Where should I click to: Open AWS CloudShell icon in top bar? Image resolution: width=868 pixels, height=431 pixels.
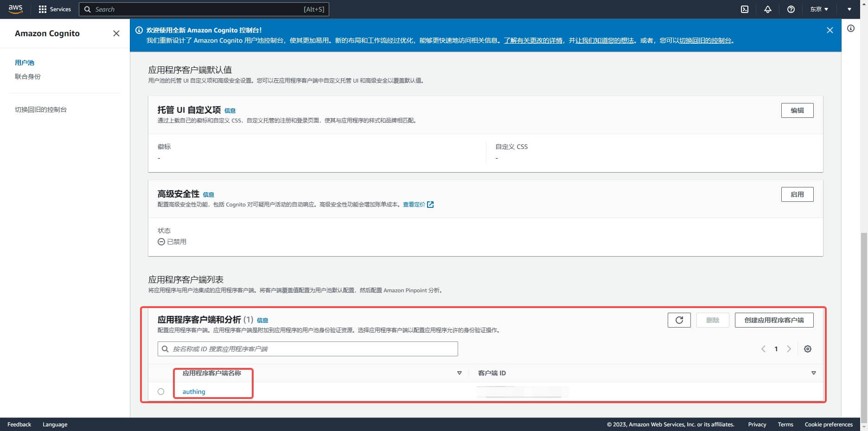tap(745, 9)
